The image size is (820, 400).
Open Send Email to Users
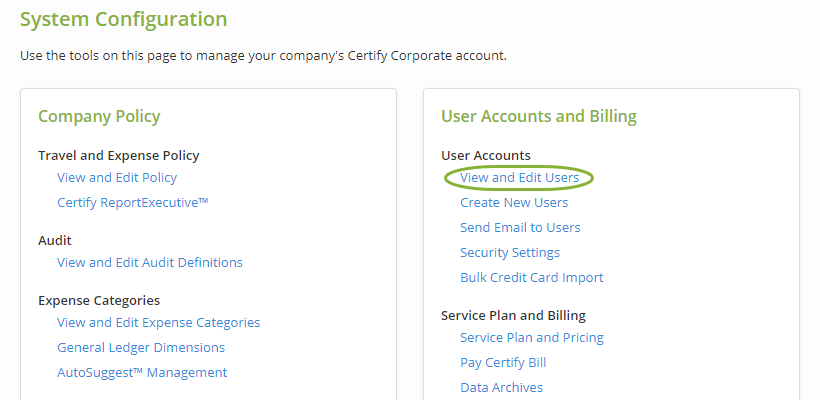tap(520, 227)
